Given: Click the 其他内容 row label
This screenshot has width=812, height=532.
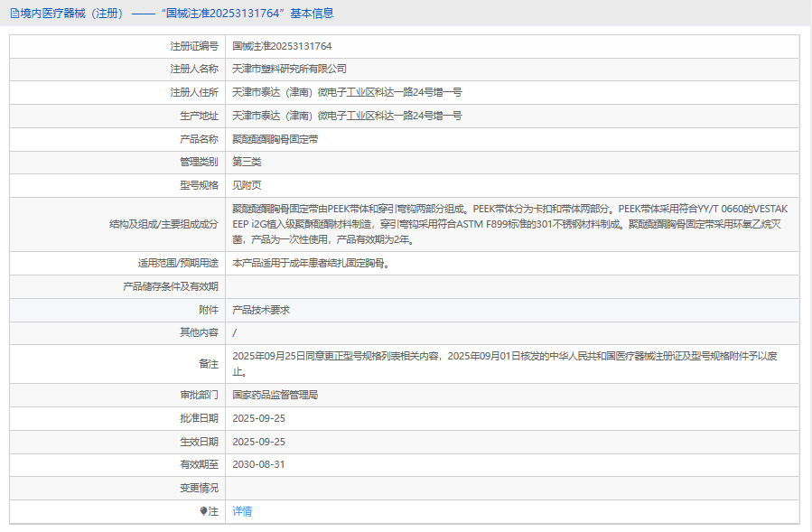Looking at the screenshot, I should (199, 332).
